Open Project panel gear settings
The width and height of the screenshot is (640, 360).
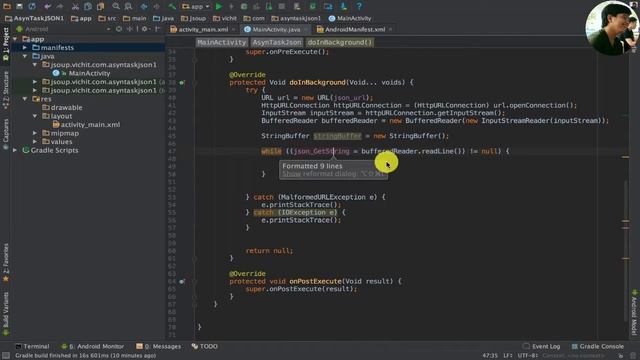click(x=144, y=29)
